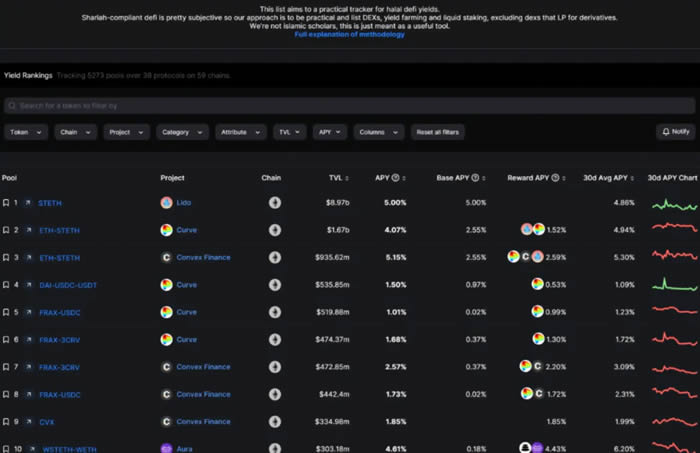This screenshot has height=453, width=700.
Task: Click the search magnifier icon
Action: point(12,106)
